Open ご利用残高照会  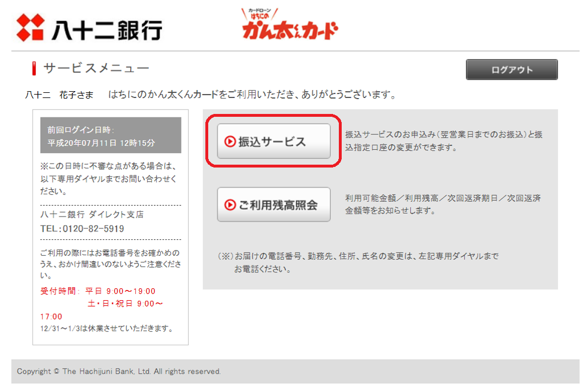coord(274,205)
